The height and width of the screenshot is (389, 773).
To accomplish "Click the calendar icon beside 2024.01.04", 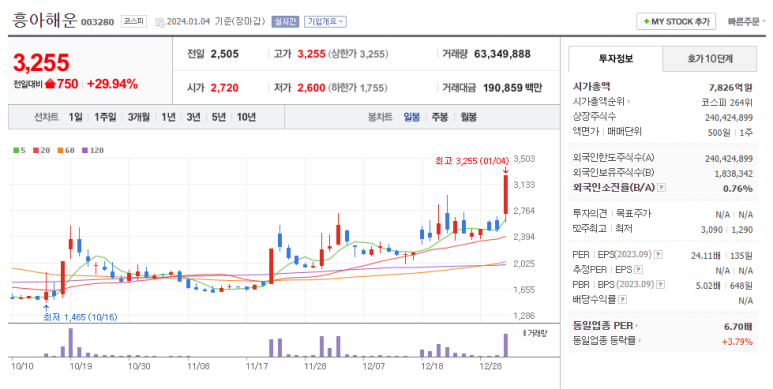I will click(160, 22).
